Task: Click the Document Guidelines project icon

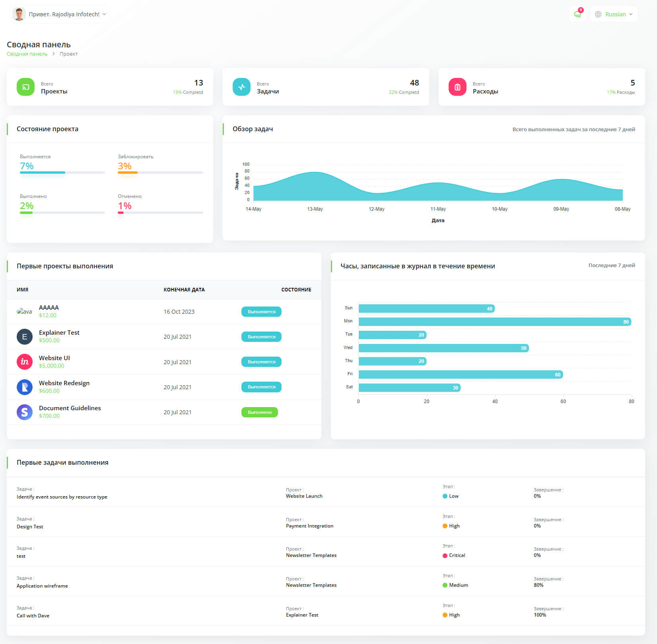Action: [25, 412]
